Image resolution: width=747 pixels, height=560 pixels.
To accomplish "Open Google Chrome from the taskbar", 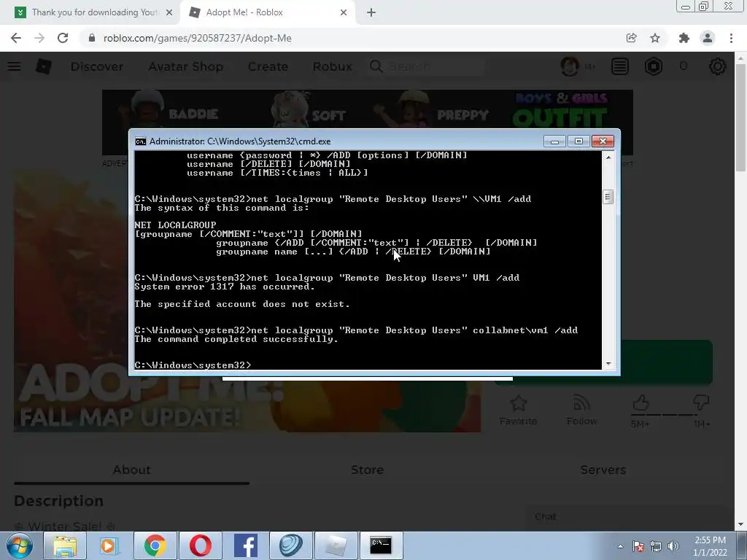I will tap(155, 545).
